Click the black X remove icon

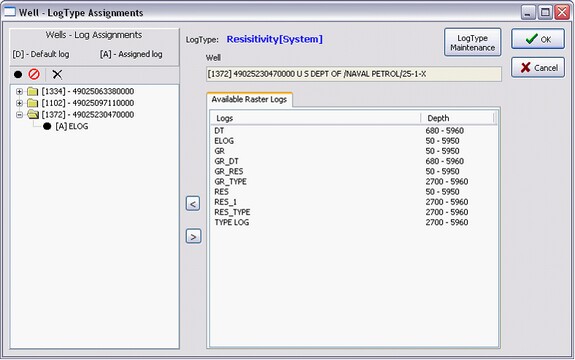pos(57,74)
